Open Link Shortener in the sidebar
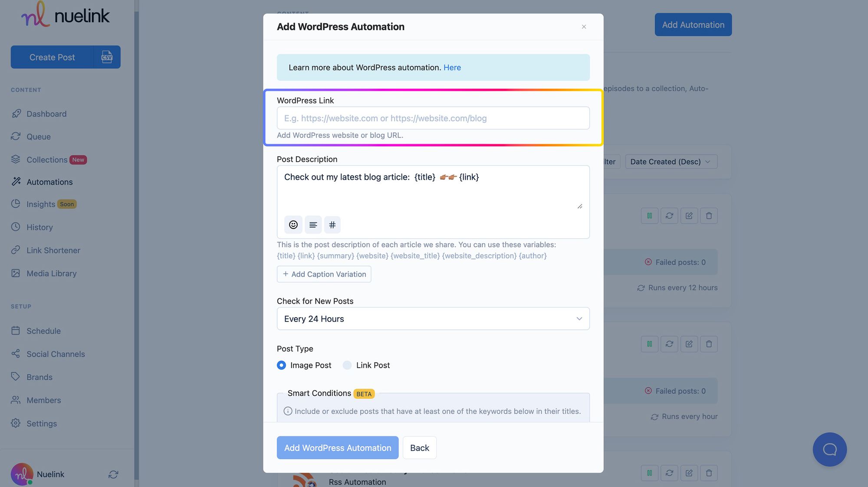 (x=53, y=250)
